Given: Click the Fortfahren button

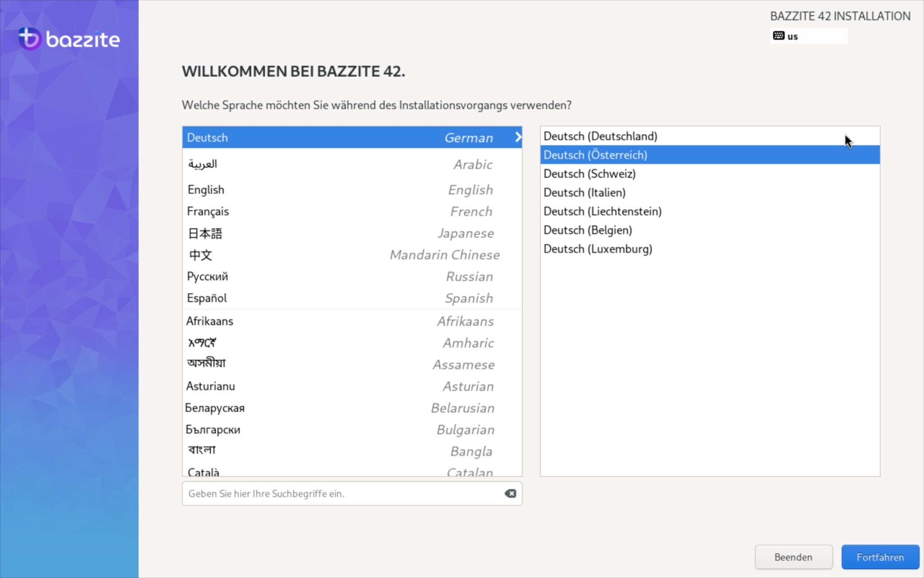Looking at the screenshot, I should tap(880, 557).
